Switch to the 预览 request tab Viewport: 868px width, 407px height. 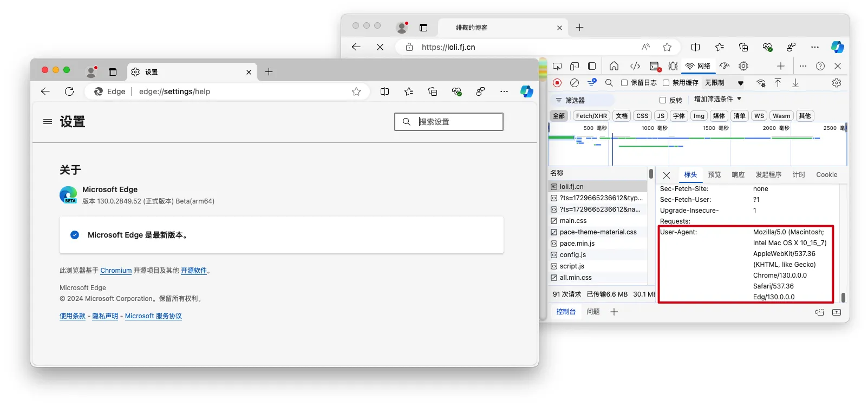(715, 175)
